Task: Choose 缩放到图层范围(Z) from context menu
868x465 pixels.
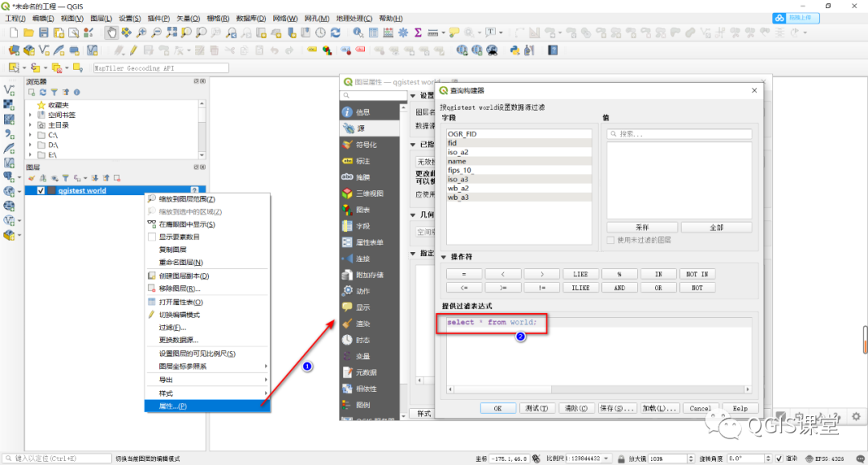Action: 207,199
